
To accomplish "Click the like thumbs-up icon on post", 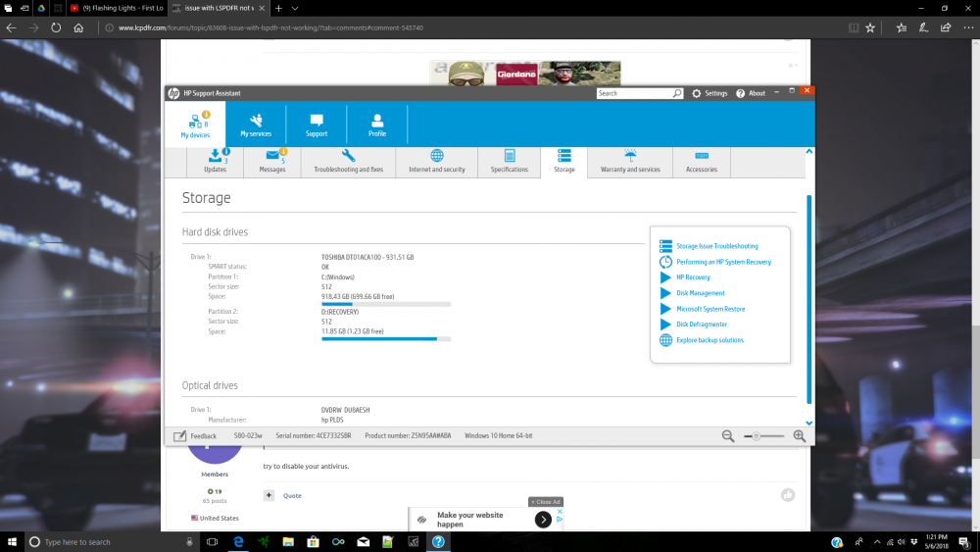I will point(788,495).
